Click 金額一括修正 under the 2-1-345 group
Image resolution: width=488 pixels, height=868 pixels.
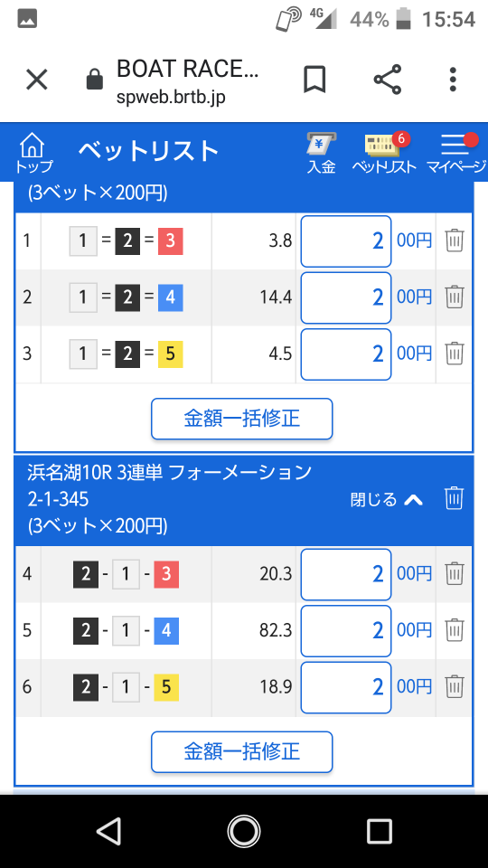pos(242,751)
